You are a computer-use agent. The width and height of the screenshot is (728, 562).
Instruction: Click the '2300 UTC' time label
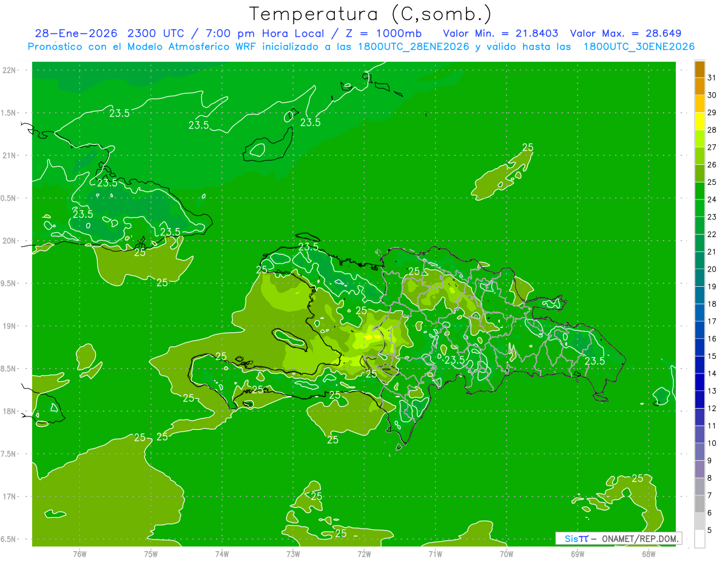[157, 33]
